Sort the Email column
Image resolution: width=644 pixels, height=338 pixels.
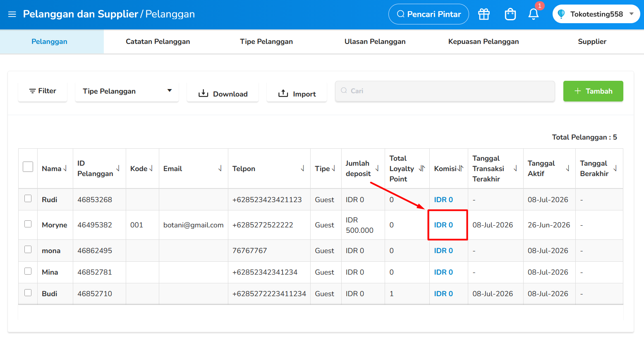point(220,169)
